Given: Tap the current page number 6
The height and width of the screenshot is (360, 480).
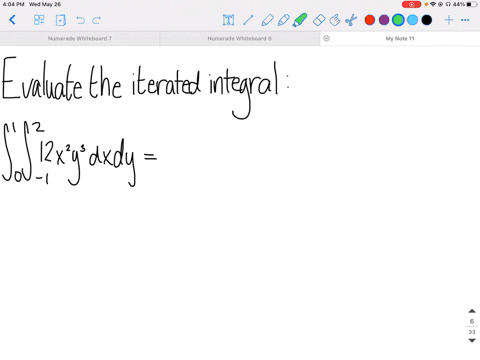Looking at the screenshot, I should point(472,321).
